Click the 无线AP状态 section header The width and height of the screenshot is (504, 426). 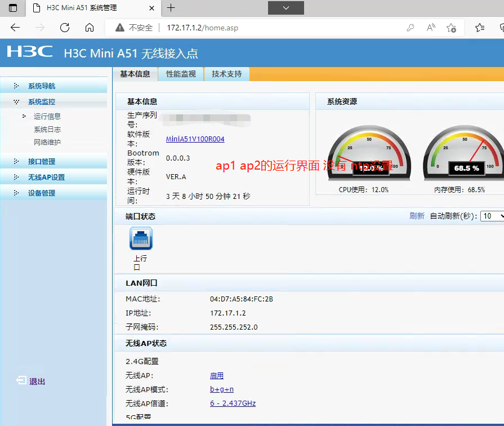pos(146,343)
